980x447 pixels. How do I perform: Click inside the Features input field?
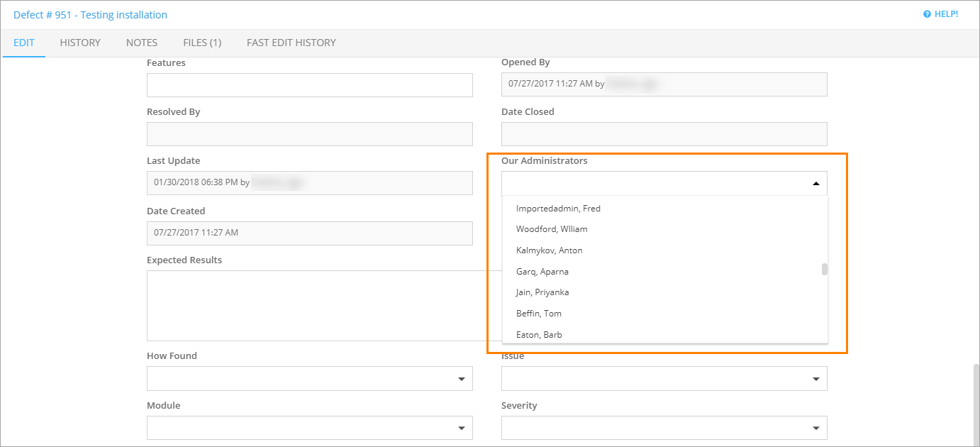click(x=309, y=85)
